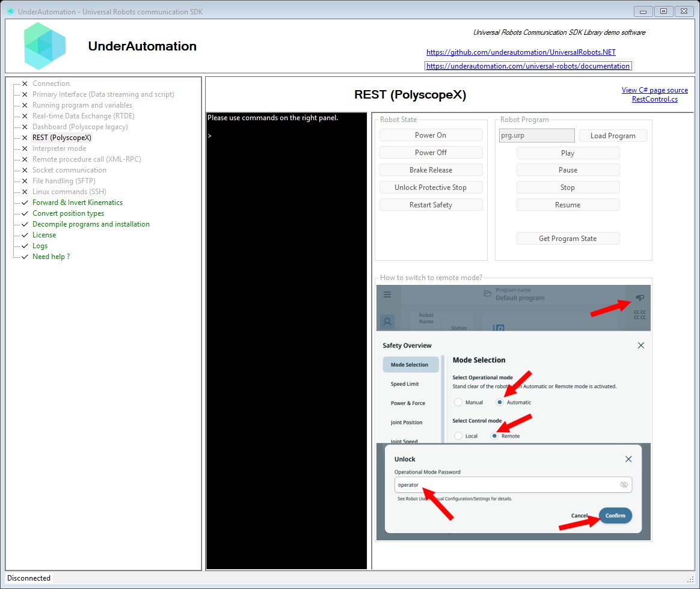Click the Power On button
The image size is (700, 589).
[431, 135]
